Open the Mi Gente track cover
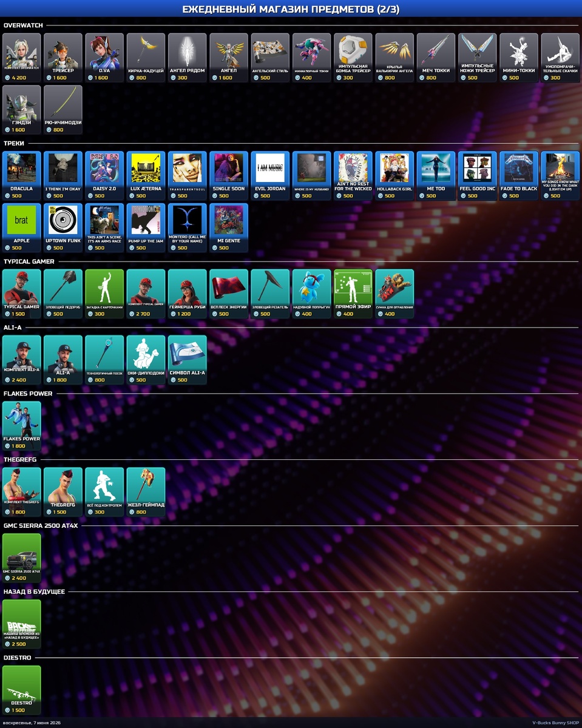 tap(229, 228)
